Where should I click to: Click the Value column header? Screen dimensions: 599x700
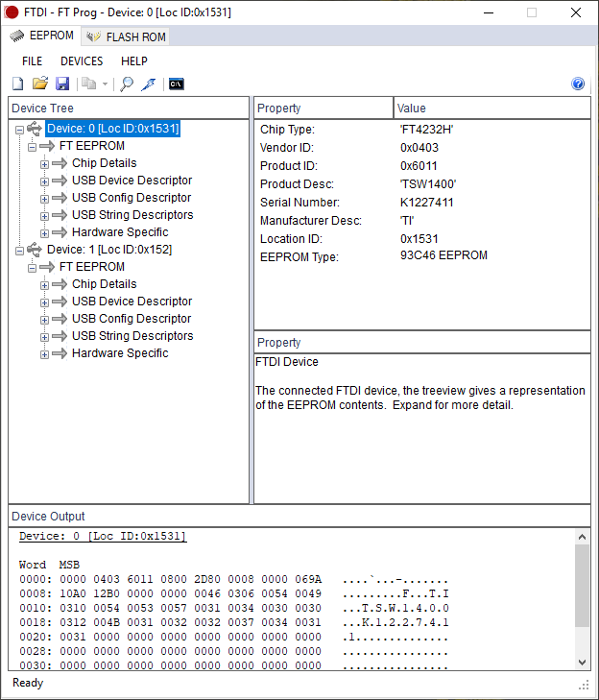click(x=491, y=109)
